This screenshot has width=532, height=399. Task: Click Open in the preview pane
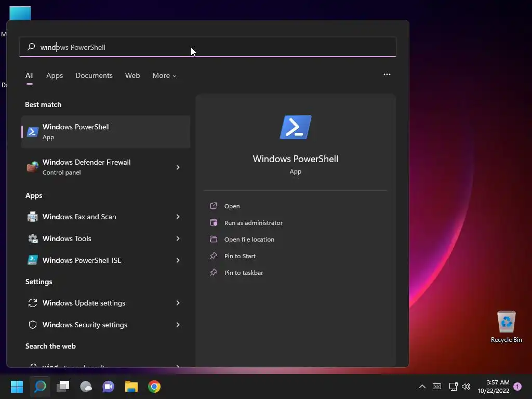[232, 206]
